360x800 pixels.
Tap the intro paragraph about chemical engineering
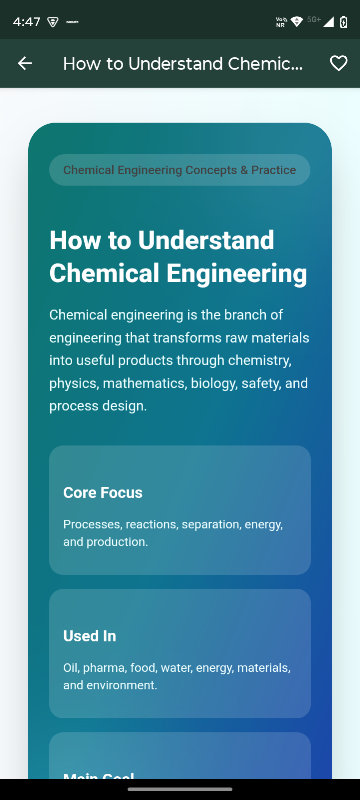point(179,360)
